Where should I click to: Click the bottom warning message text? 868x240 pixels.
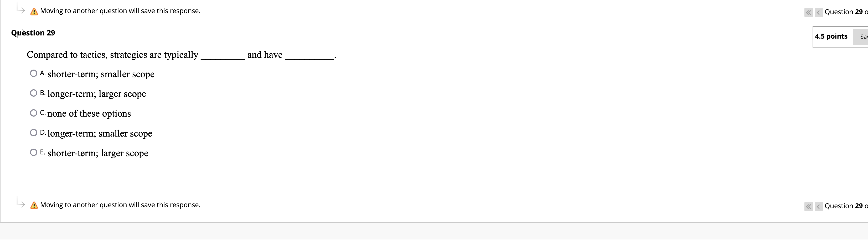120,205
